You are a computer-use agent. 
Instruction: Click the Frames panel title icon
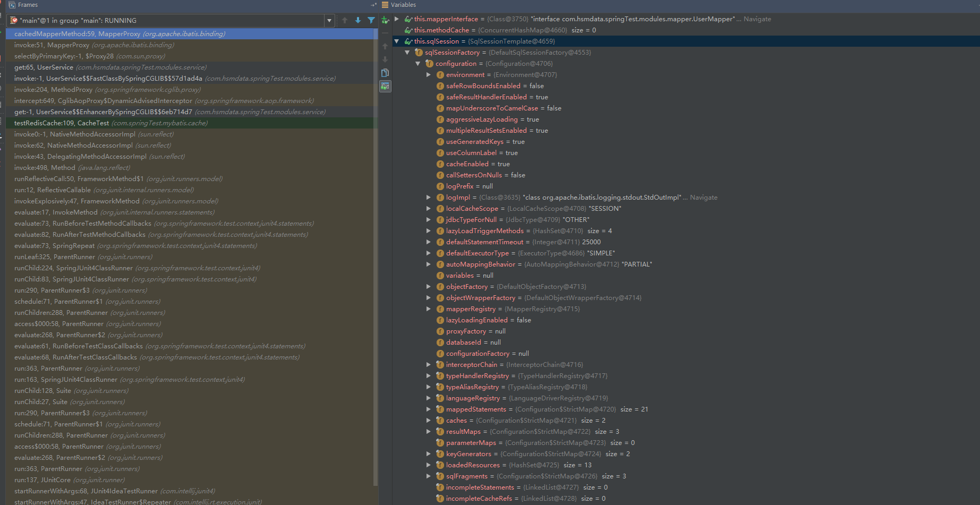(12, 5)
